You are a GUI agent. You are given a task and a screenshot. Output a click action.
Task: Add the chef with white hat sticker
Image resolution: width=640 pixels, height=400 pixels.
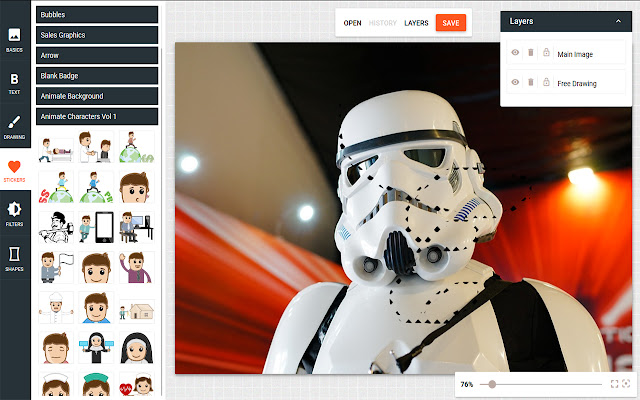coord(56,308)
